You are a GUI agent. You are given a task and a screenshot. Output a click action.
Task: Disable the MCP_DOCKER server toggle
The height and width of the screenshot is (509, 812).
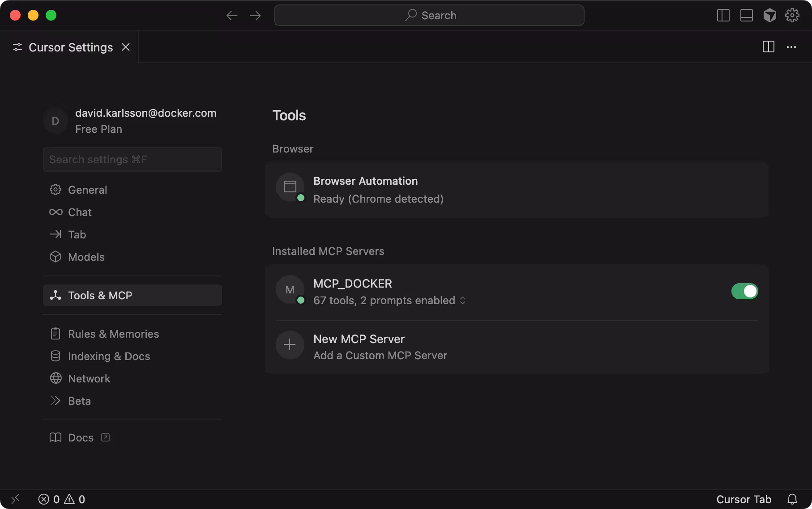pos(744,291)
